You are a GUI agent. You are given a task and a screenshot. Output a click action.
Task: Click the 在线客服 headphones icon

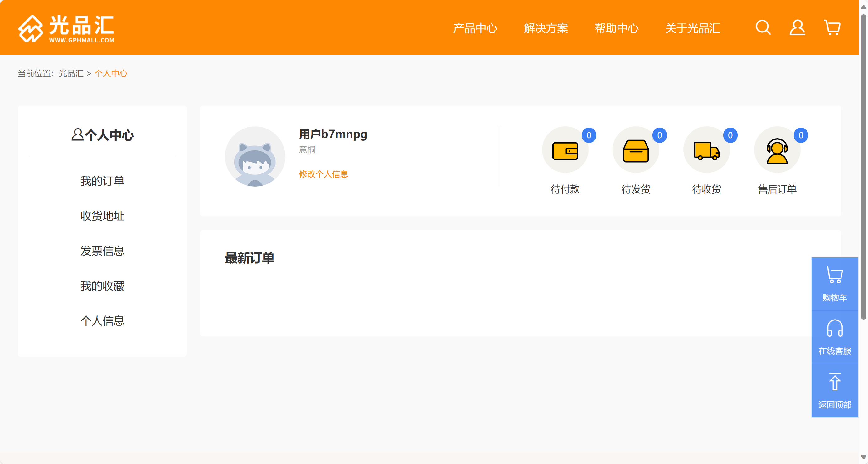point(835,328)
